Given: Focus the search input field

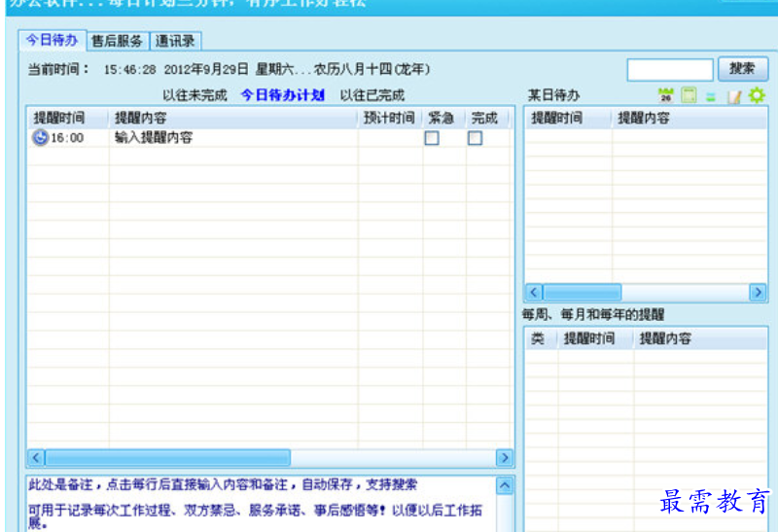Looking at the screenshot, I should coord(670,69).
